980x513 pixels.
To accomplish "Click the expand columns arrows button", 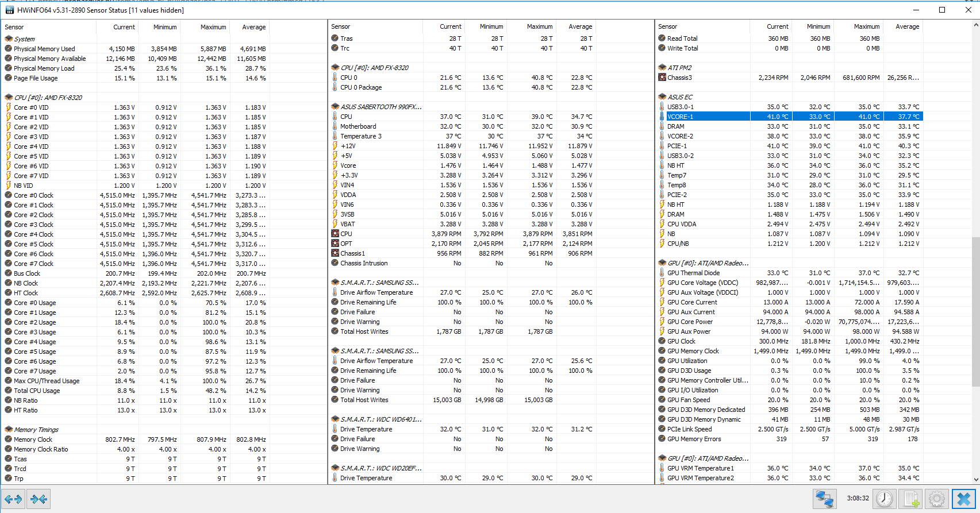I will (x=13, y=499).
